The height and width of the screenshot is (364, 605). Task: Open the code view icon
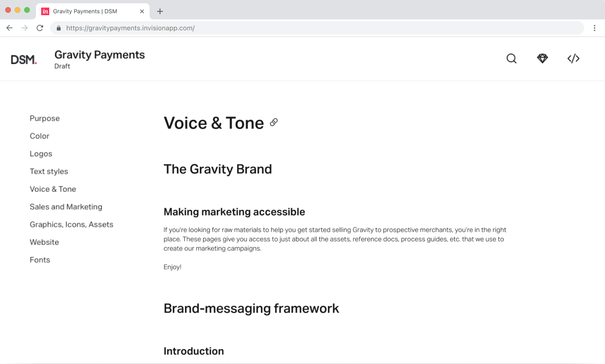(x=573, y=59)
